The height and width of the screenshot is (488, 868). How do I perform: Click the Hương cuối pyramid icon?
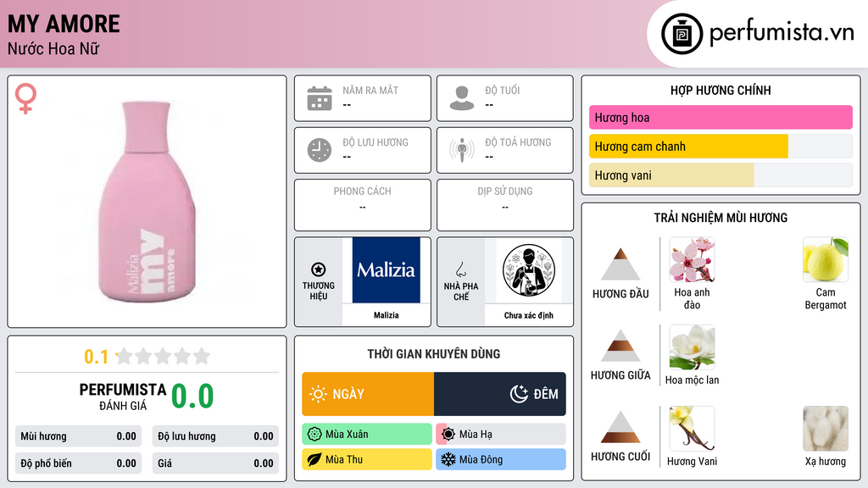point(620,427)
